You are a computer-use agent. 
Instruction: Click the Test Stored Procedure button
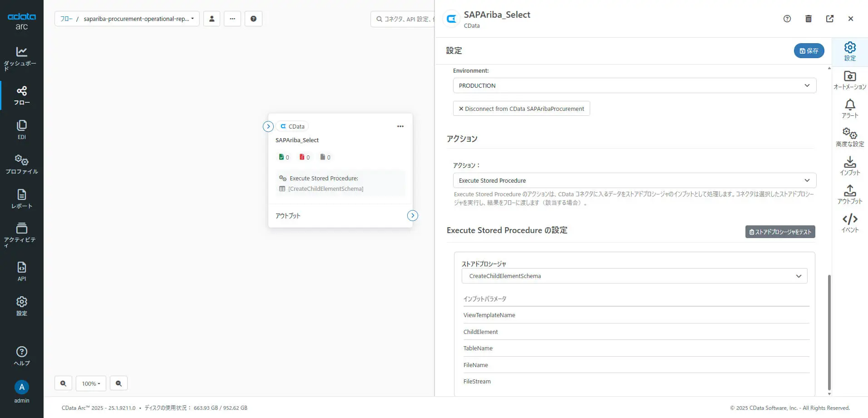point(780,232)
